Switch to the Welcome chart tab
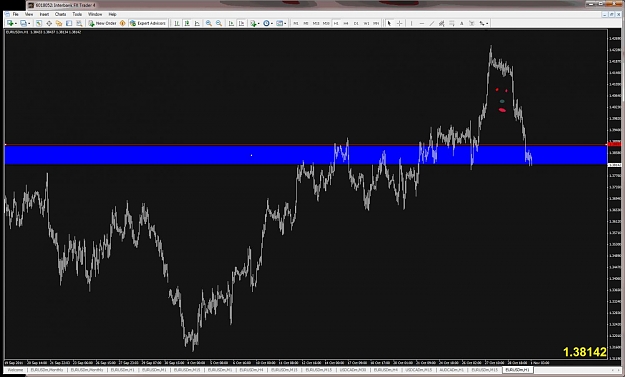The height and width of the screenshot is (377, 625). pos(16,370)
